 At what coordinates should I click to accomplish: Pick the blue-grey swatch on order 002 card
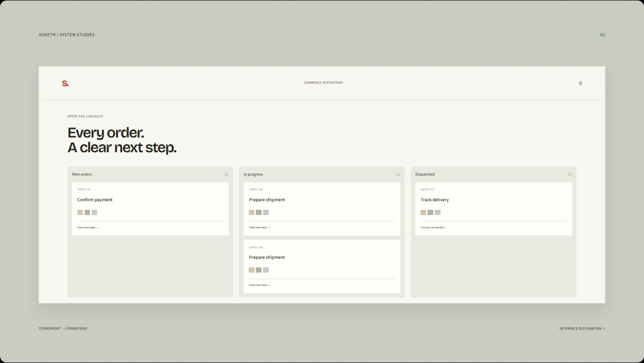click(x=266, y=213)
